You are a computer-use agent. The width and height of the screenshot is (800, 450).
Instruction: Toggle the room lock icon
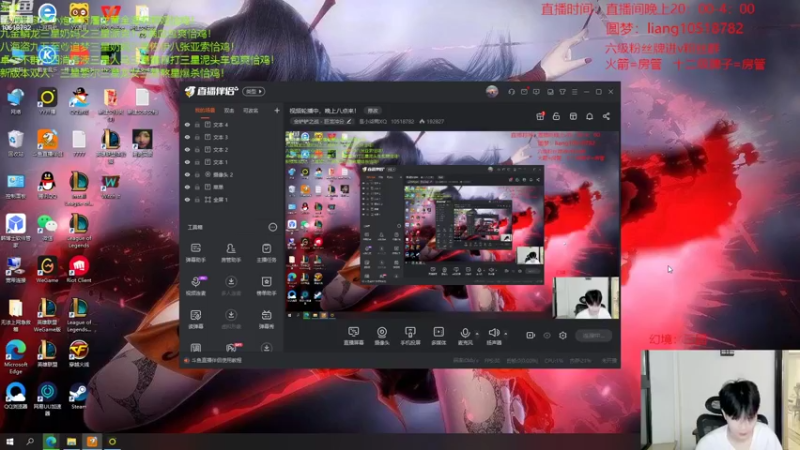556,116
